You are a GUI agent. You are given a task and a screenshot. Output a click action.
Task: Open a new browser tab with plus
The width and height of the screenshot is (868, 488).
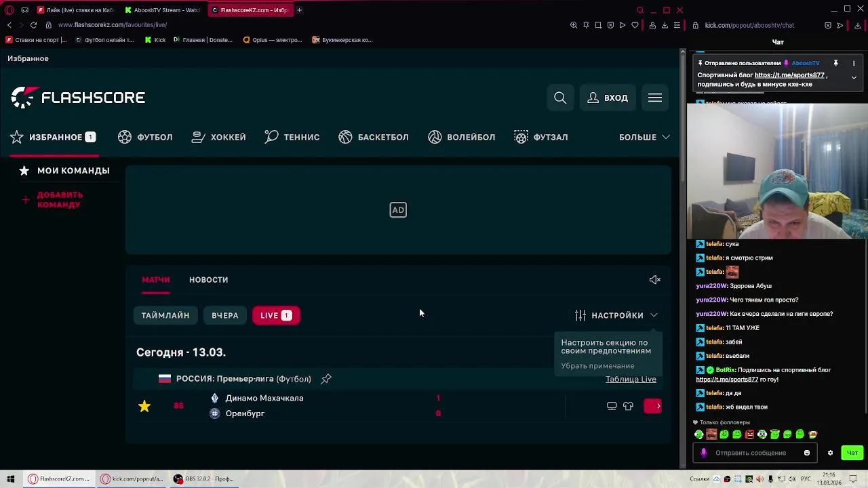tap(299, 10)
